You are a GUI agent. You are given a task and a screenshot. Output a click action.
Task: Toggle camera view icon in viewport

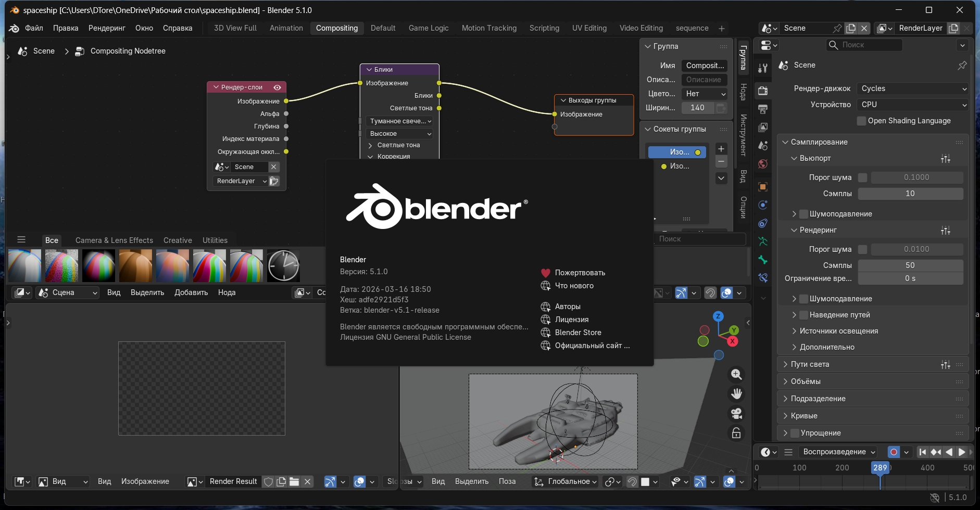coord(736,414)
